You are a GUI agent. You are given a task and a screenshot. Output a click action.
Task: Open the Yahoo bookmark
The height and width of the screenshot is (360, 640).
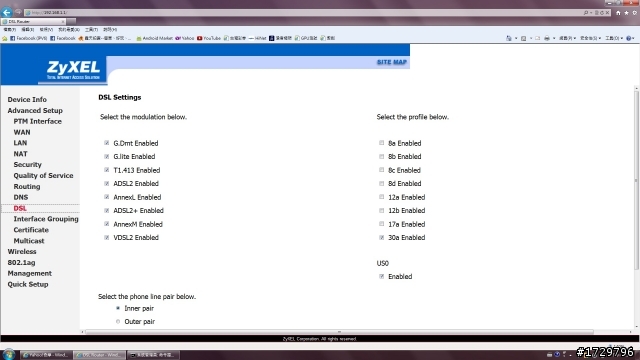[184, 38]
